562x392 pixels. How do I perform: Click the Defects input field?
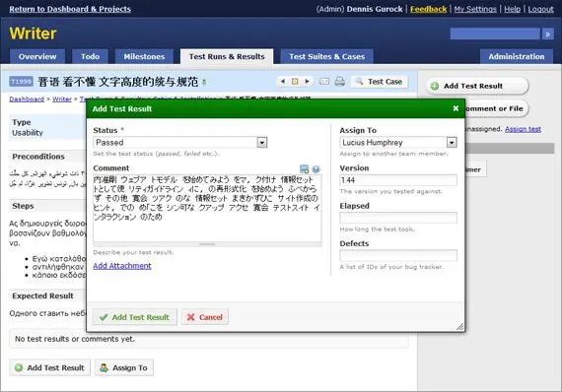(398, 255)
